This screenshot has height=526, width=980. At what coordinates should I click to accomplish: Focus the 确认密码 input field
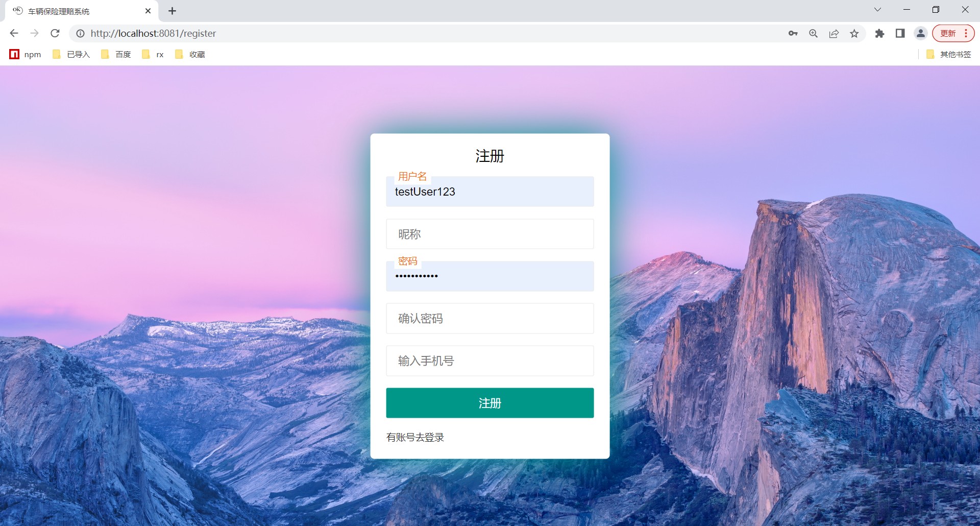click(x=490, y=318)
